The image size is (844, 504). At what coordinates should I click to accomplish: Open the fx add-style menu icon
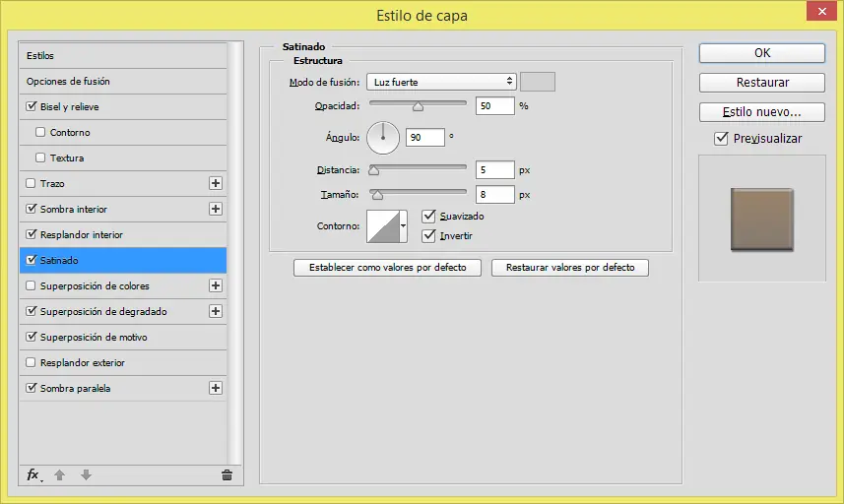coord(33,474)
